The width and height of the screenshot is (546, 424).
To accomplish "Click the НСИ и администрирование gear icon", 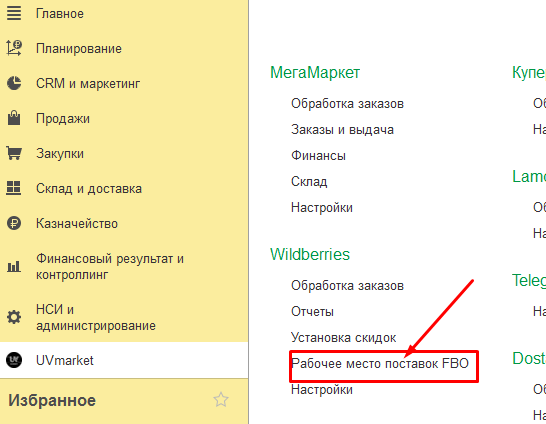I will point(14,317).
